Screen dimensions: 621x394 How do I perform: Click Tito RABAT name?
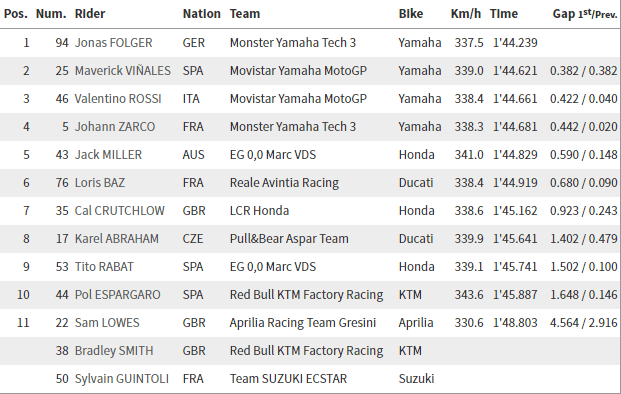click(x=104, y=267)
